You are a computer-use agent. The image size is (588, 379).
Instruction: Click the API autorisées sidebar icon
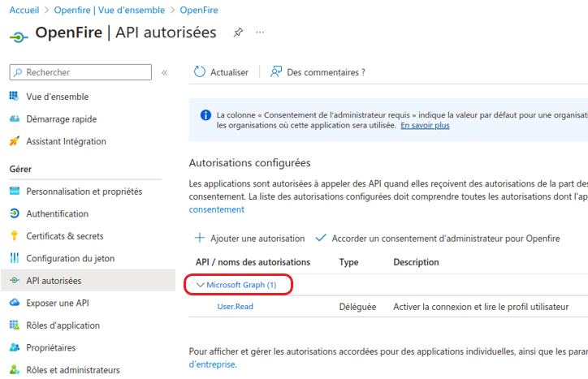pyautogui.click(x=15, y=281)
